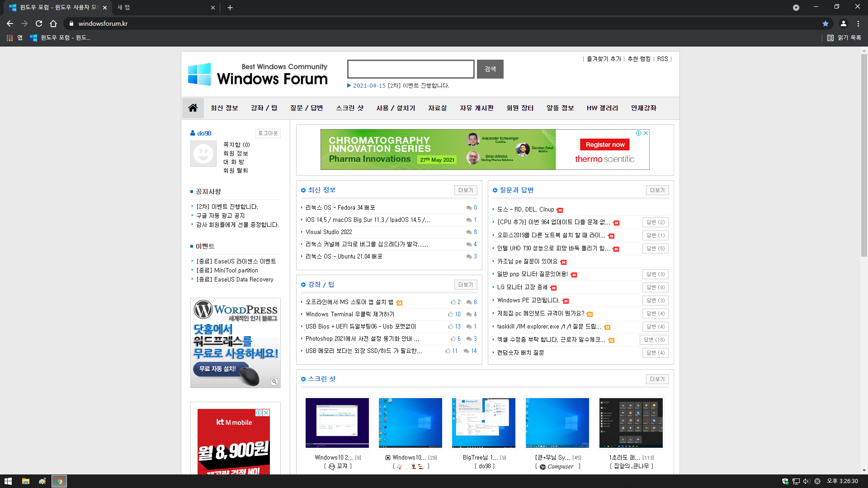Click Register now on the banner ad
Screen dimensions: 868x488
(x=605, y=145)
